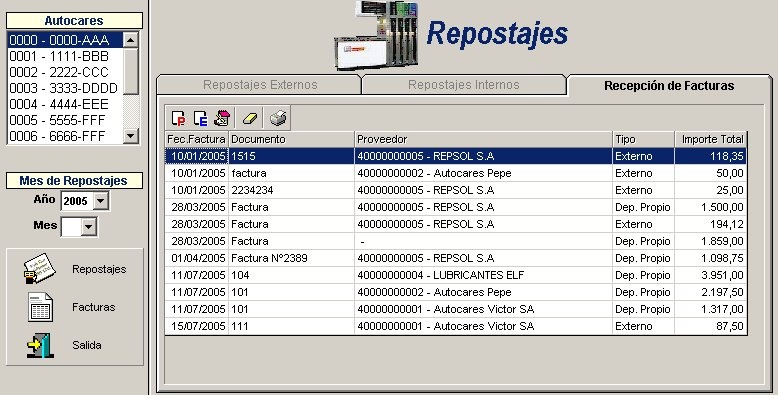The width and height of the screenshot is (778, 395).
Task: Click the amount 87,50 cell
Action: 711,326
